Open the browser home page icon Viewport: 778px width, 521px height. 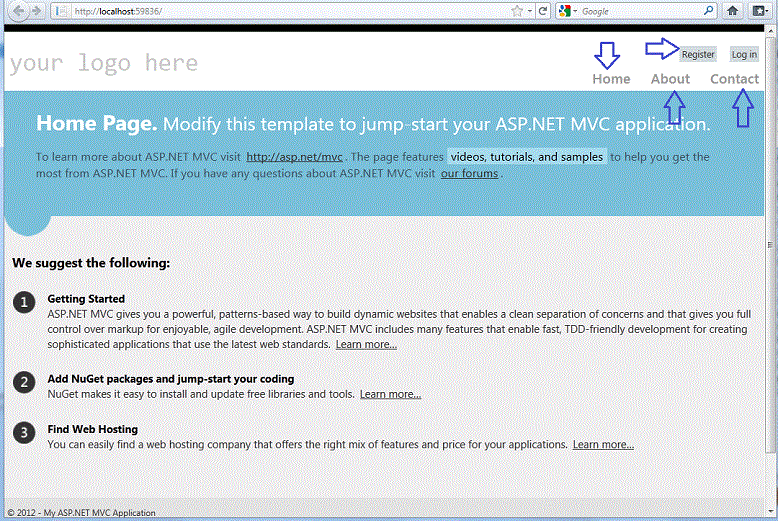point(732,10)
